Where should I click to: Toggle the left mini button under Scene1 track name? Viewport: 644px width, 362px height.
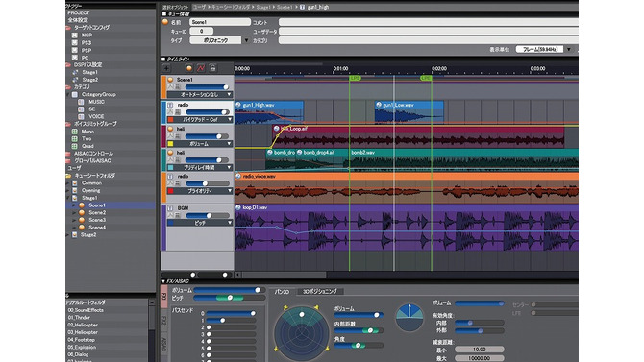coord(170,87)
